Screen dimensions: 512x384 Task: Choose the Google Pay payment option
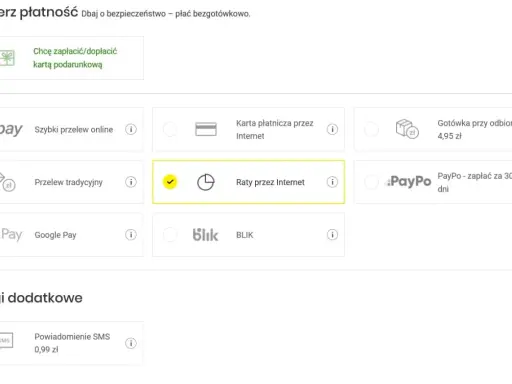pyautogui.click(x=72, y=235)
